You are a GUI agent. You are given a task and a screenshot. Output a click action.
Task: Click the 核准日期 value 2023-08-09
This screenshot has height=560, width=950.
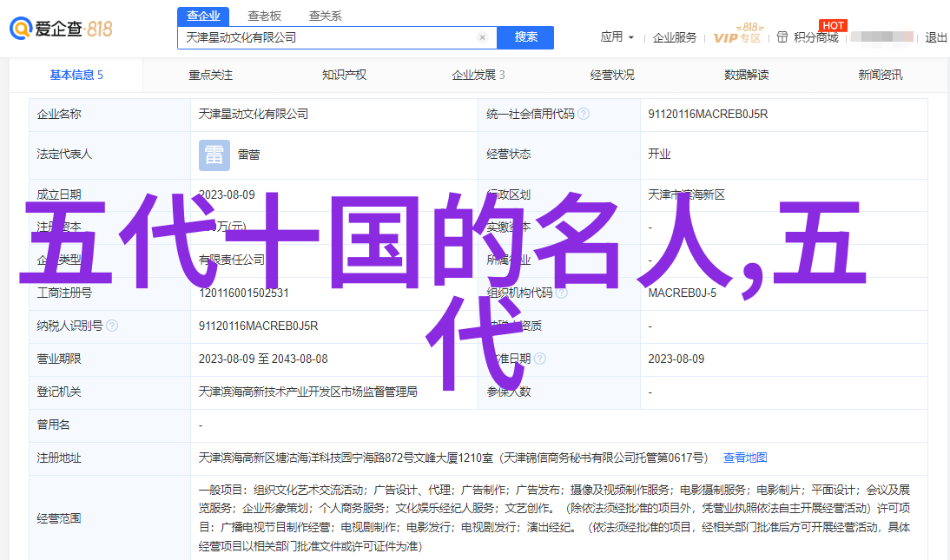click(676, 359)
